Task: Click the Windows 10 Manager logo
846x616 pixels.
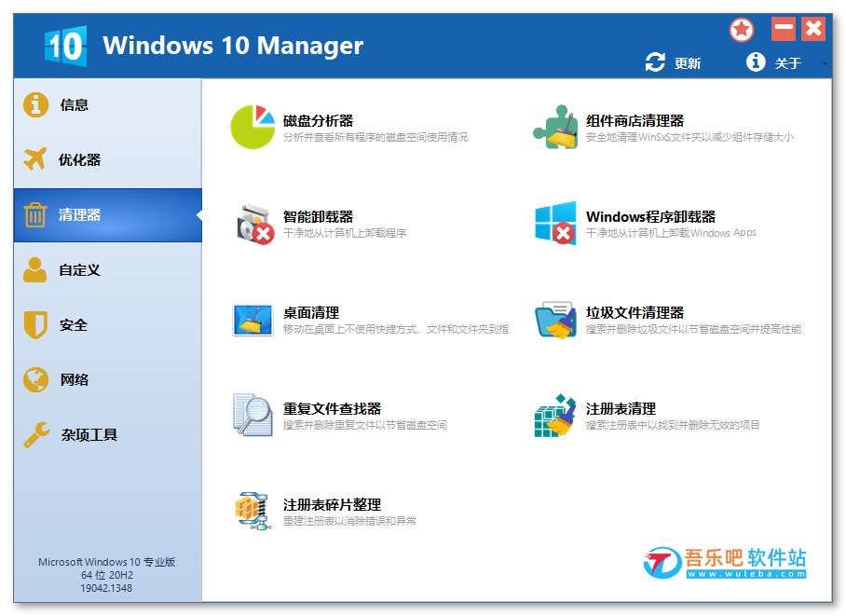Action: (x=65, y=46)
